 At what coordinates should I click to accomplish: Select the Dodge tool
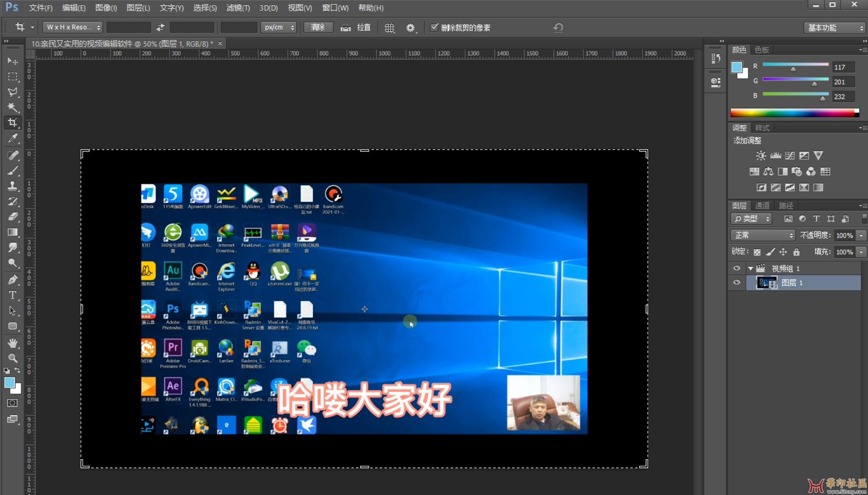[13, 263]
